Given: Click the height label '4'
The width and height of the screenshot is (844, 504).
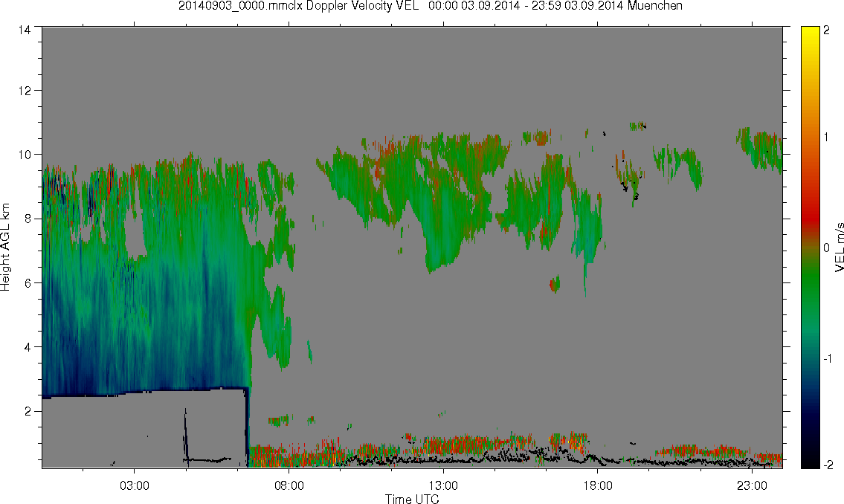Looking at the screenshot, I should (28, 347).
